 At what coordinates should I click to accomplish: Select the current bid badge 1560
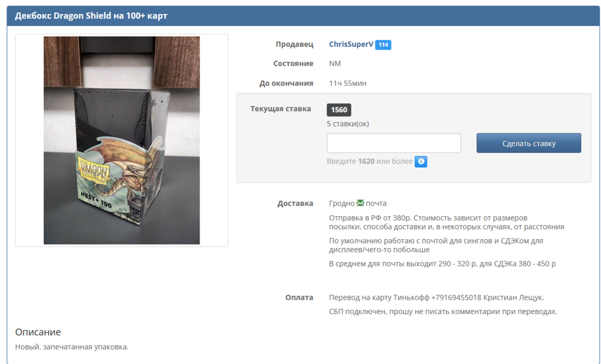[x=339, y=110]
